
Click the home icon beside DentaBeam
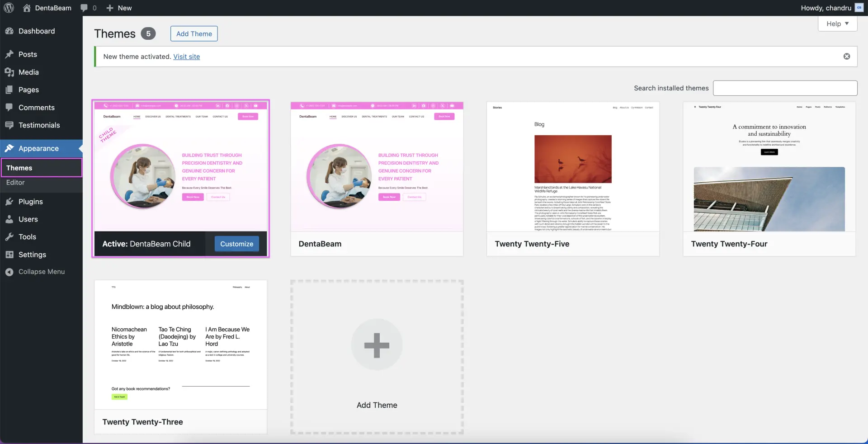[27, 8]
